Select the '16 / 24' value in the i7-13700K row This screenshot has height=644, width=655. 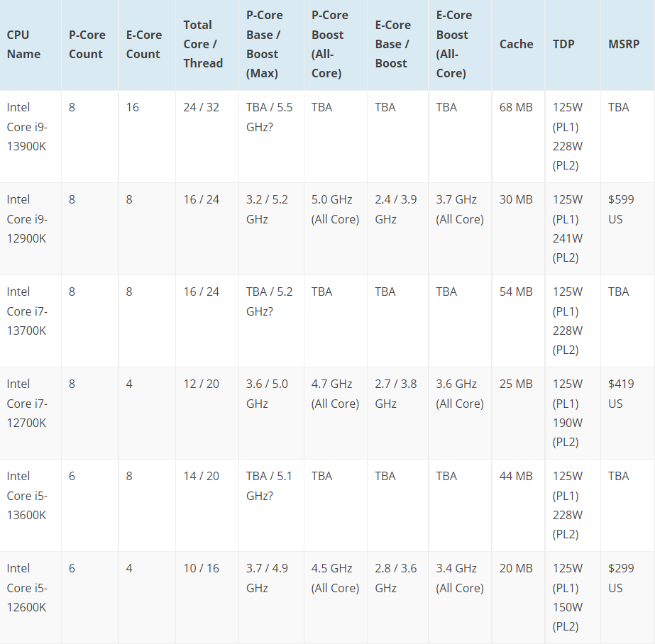pos(202,292)
